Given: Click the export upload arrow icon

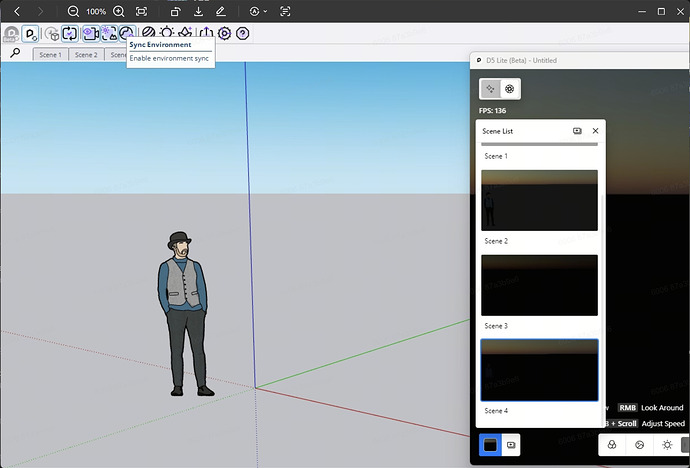Looking at the screenshot, I should click(x=206, y=33).
